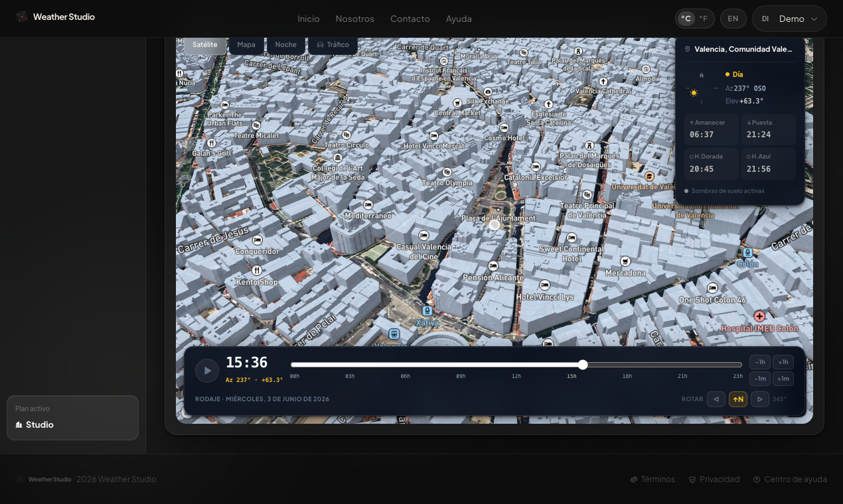Screen dimensions: 843x504
Task: Open Centro de ayuda link
Action: pos(790,479)
